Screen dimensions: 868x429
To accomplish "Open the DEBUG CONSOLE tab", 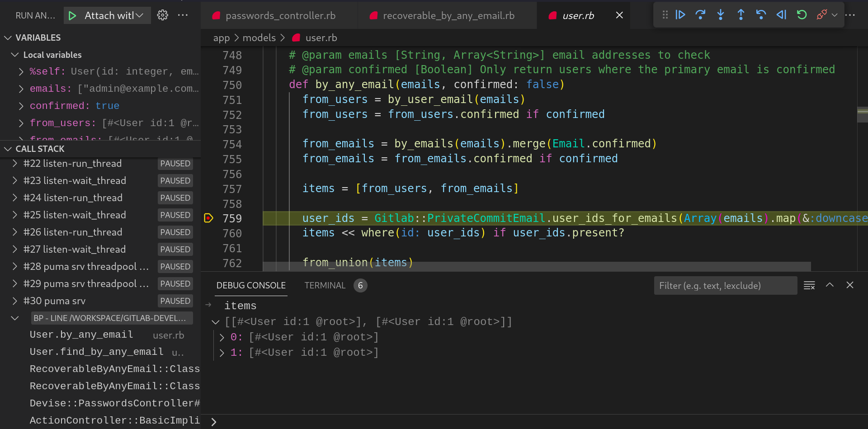I will click(x=251, y=285).
